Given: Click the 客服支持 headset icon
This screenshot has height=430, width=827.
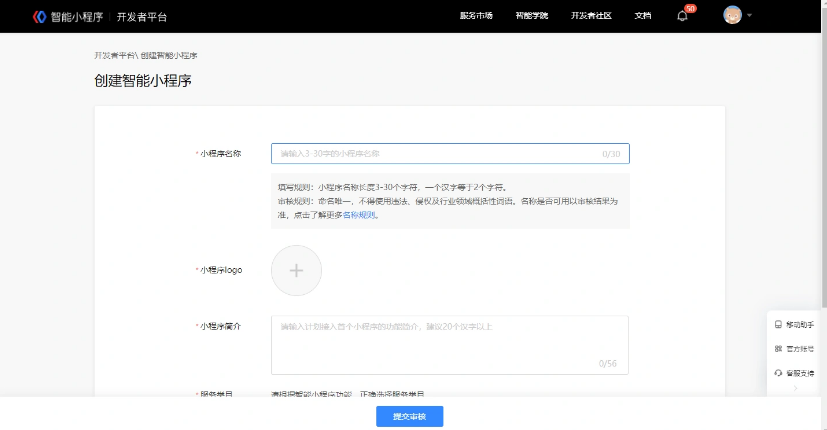Looking at the screenshot, I should (x=778, y=373).
